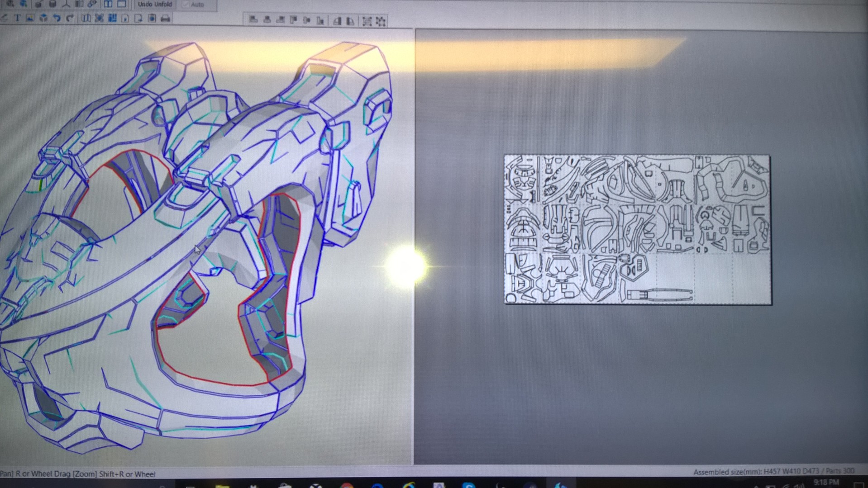Click the 3D cube icon in the second toolbar row
This screenshot has width=868, height=488.
(43, 18)
